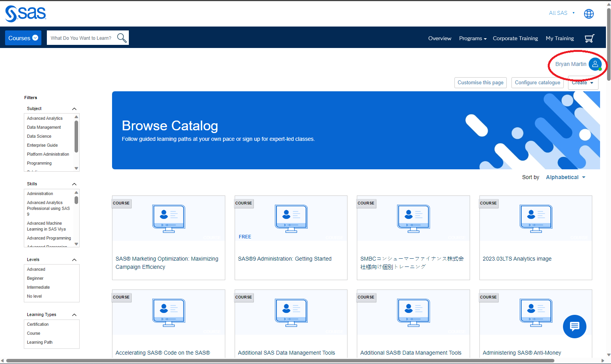Viewport: 611px width, 364px height.
Task: Click the Configure catalogue button
Action: point(537,82)
